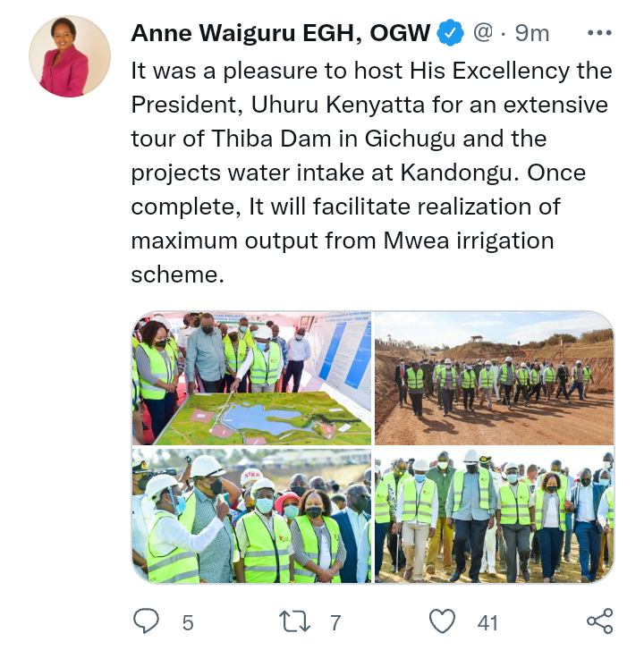
Task: Like the tweet with the heart icon
Action: 442,621
